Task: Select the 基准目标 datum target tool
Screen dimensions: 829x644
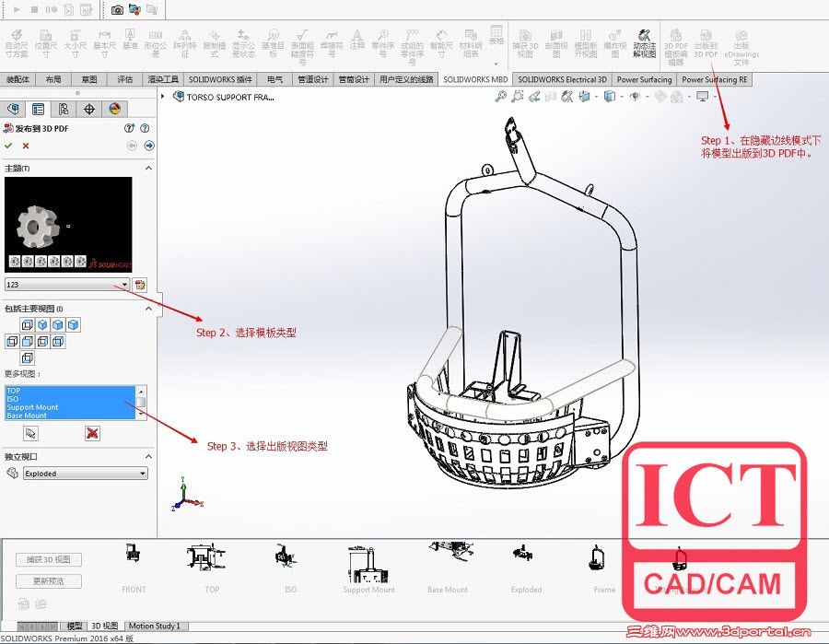Action: (273, 44)
